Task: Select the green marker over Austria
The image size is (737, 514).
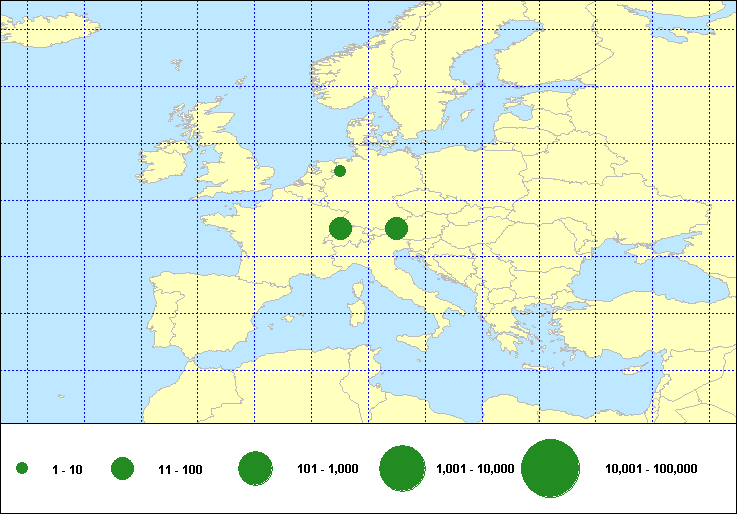Action: [x=396, y=229]
